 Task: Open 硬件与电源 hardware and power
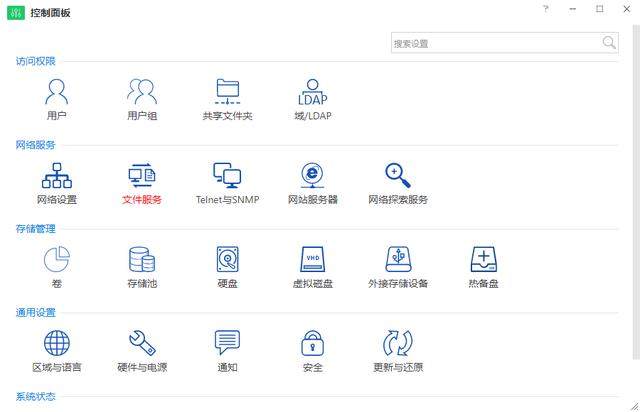point(142,344)
